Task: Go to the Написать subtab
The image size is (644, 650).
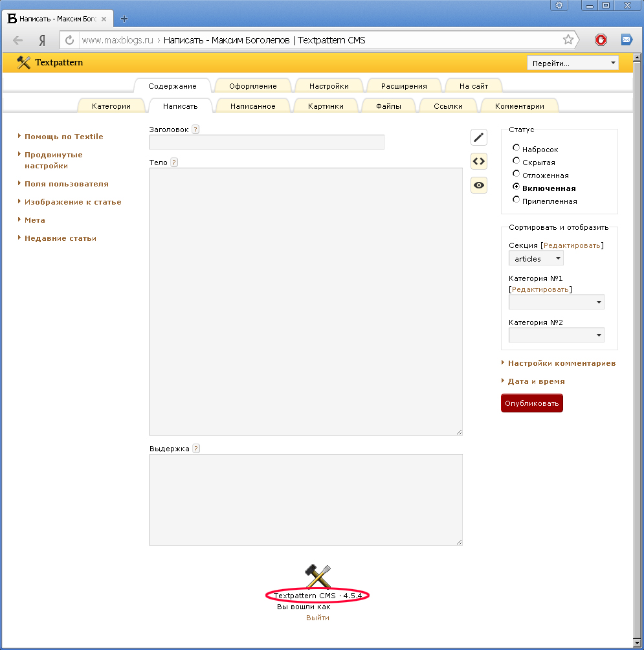Action: coord(181,106)
